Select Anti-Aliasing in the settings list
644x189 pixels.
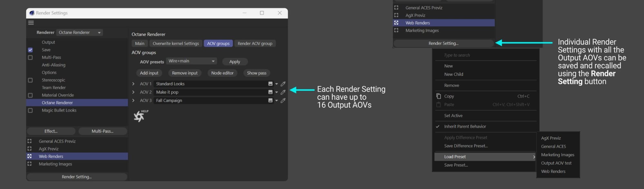pos(53,65)
